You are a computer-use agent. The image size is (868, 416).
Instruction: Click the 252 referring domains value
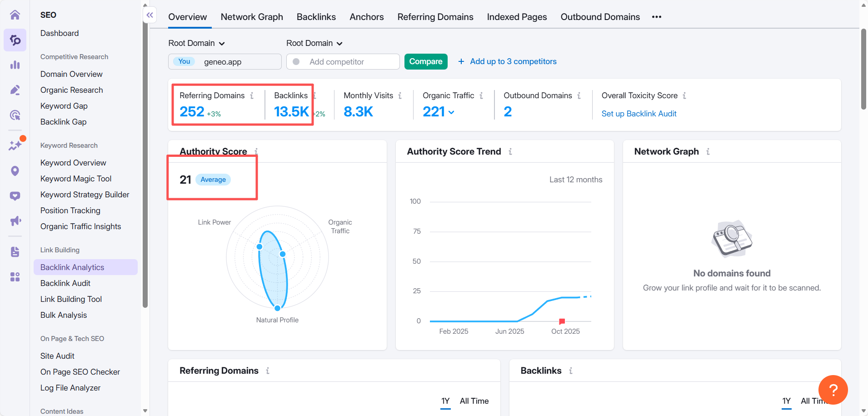click(x=192, y=111)
